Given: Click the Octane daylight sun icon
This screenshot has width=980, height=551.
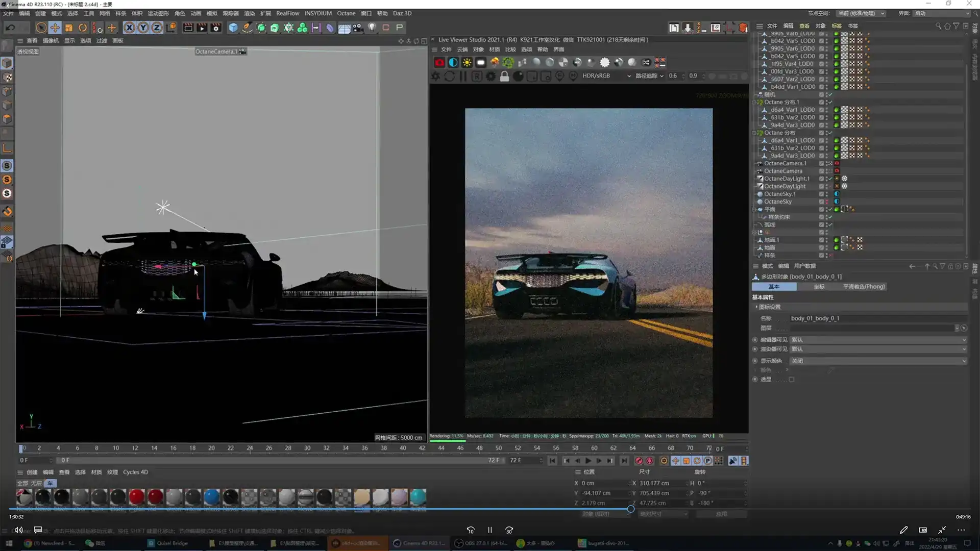Looking at the screenshot, I should 467,62.
